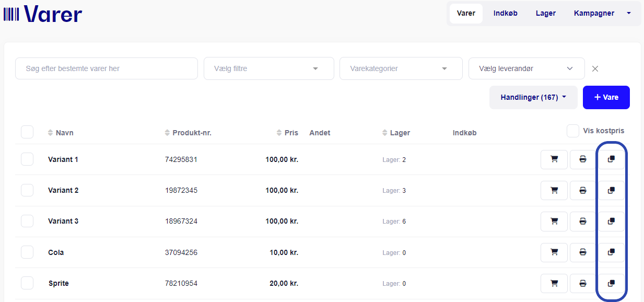The image size is (644, 302).
Task: Open the Lager tab
Action: (545, 13)
